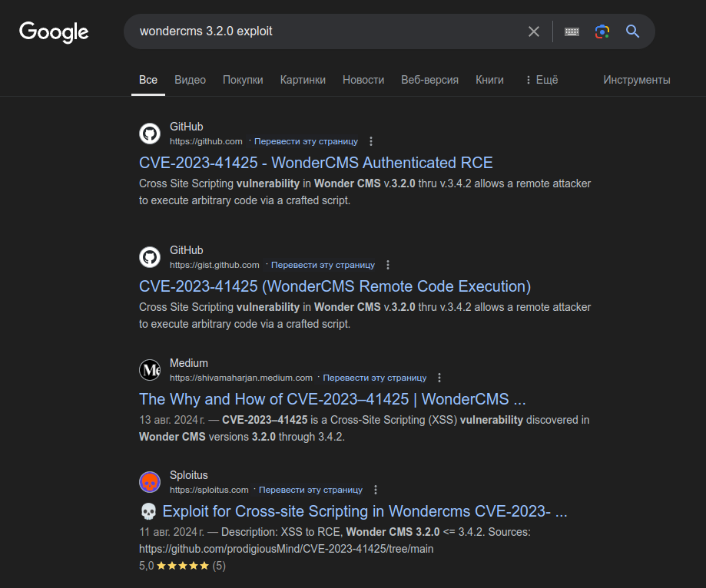This screenshot has width=706, height=588.
Task: Click the Google logo
Action: 54,32
